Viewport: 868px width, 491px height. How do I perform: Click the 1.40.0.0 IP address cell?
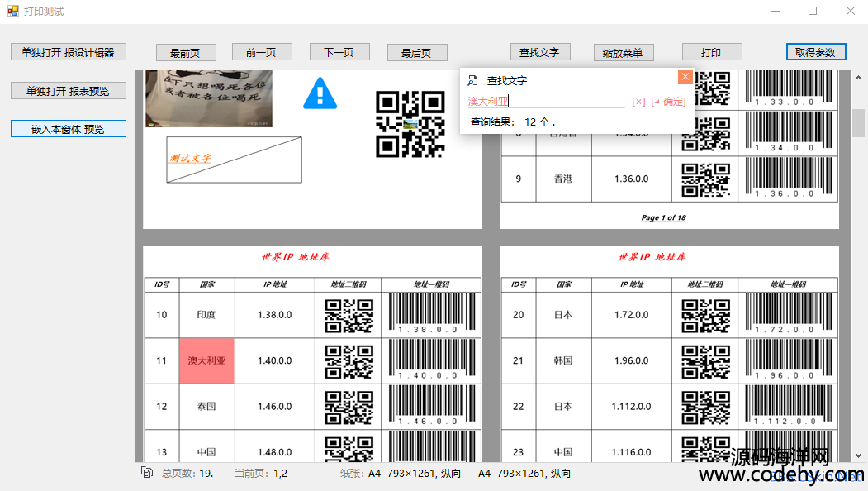click(x=274, y=360)
